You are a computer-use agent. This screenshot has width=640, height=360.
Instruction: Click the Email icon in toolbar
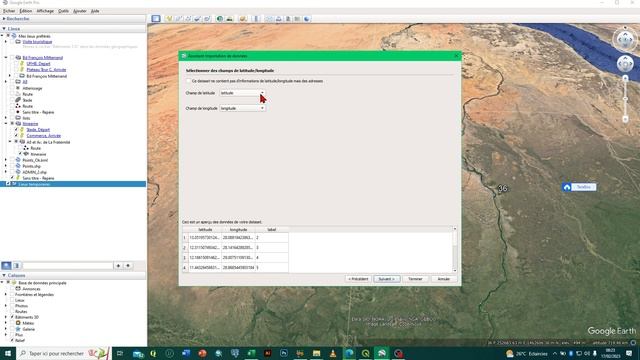click(x=269, y=19)
